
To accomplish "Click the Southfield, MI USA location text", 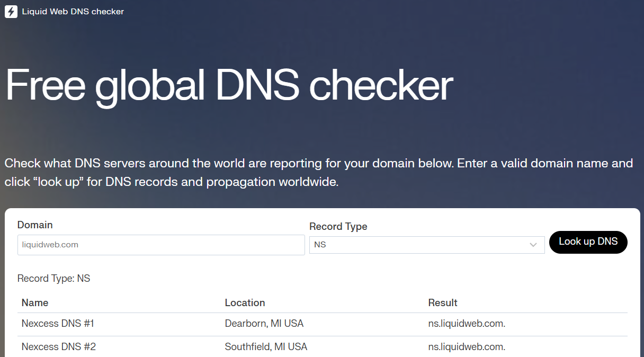I will coord(266,346).
